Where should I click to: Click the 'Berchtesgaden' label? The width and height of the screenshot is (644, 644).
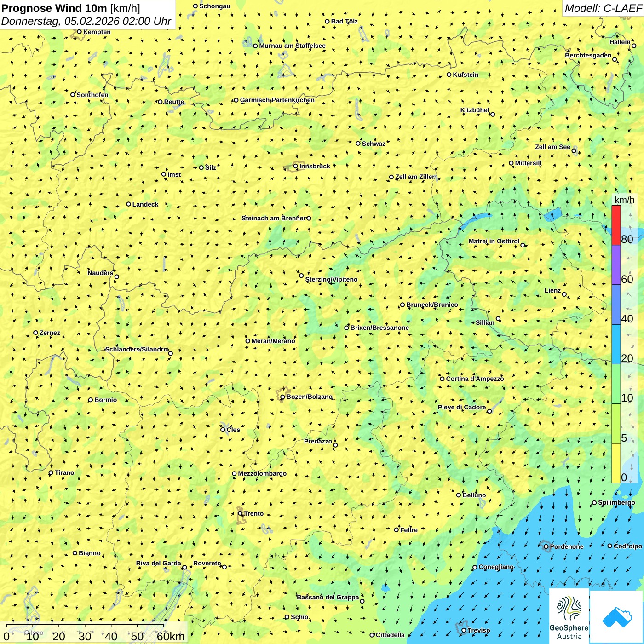coord(588,55)
